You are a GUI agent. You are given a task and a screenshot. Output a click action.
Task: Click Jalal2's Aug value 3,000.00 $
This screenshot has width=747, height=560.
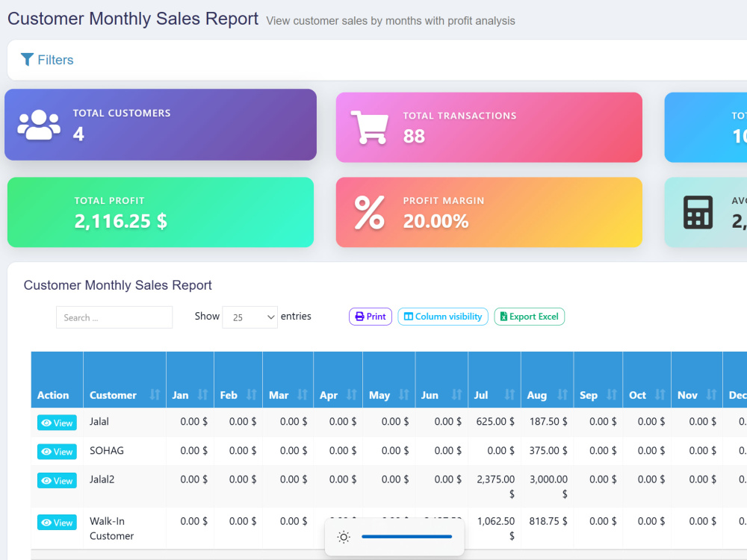(x=548, y=487)
